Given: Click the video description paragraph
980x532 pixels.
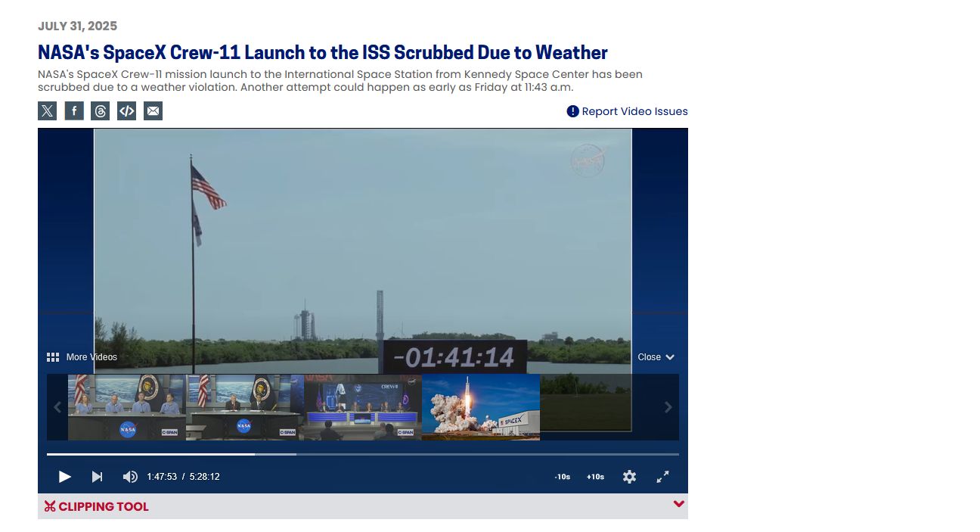Looking at the screenshot, I should [340, 81].
